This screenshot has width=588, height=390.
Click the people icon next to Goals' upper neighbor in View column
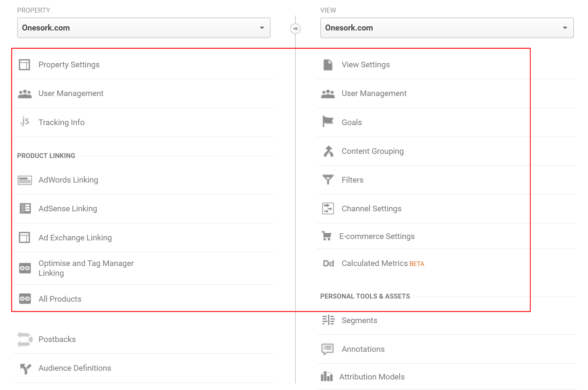coord(328,94)
